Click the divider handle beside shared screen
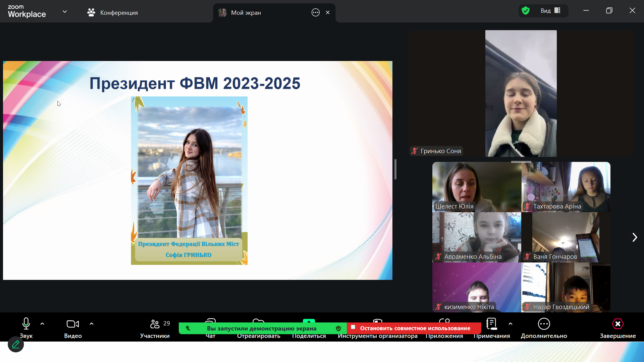The width and height of the screenshot is (644, 362). 395,169
